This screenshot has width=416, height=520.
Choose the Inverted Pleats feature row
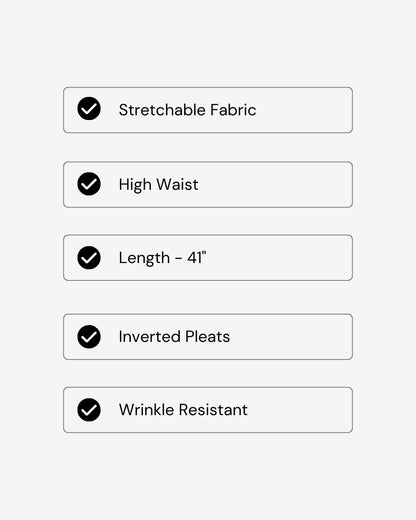(208, 337)
